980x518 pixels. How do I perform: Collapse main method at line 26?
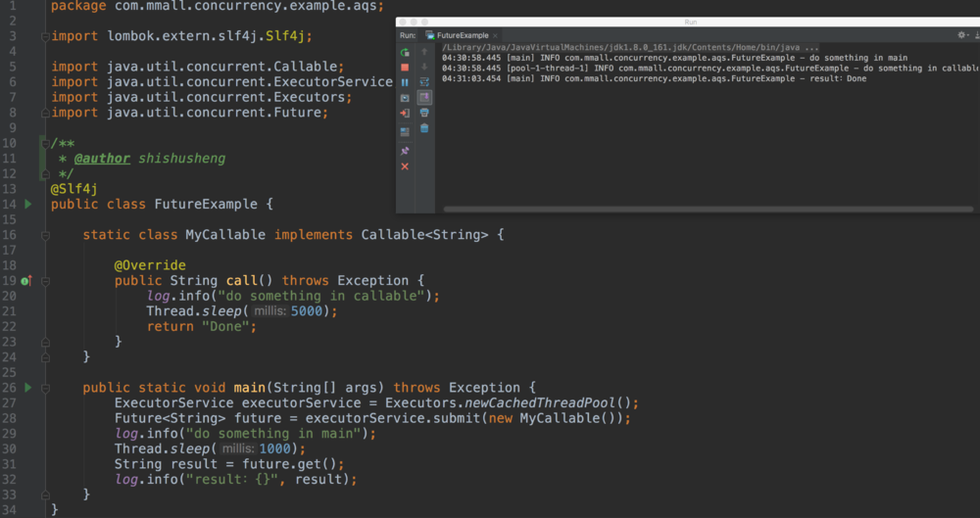(45, 388)
